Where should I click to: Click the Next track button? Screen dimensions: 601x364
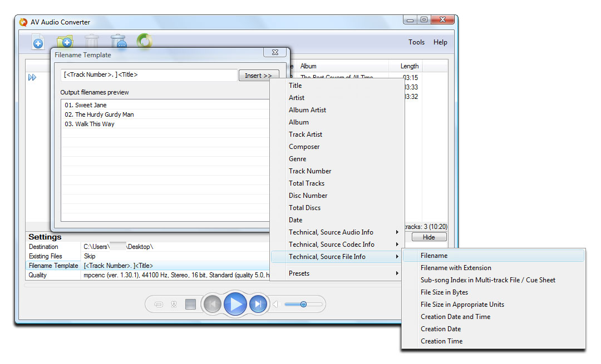coord(258,305)
